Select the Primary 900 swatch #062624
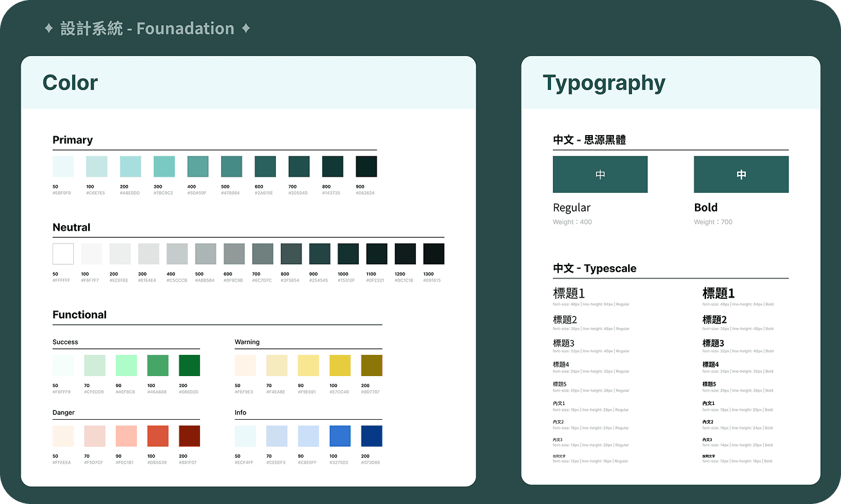Screen dimensions: 841x504 click(x=366, y=166)
